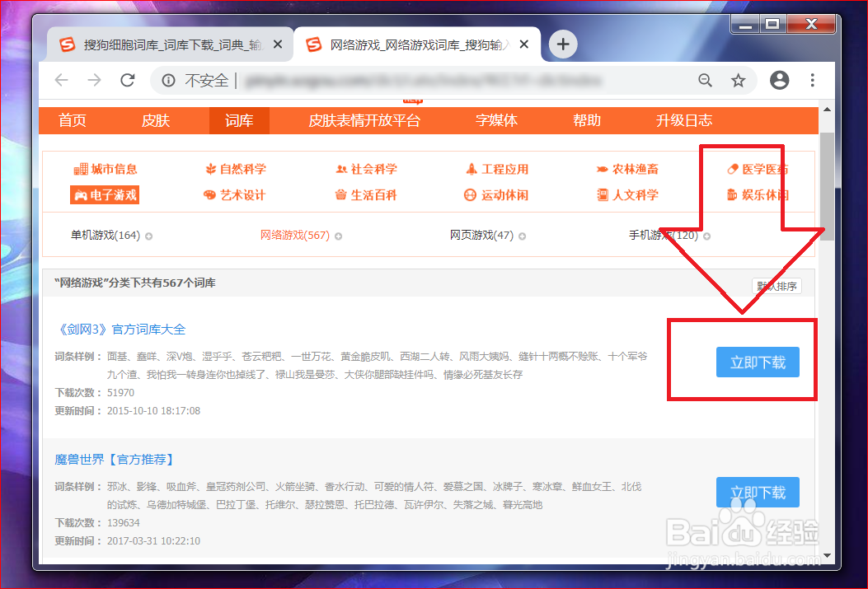Click the fish icon beside 农林渔畜

[x=603, y=169]
